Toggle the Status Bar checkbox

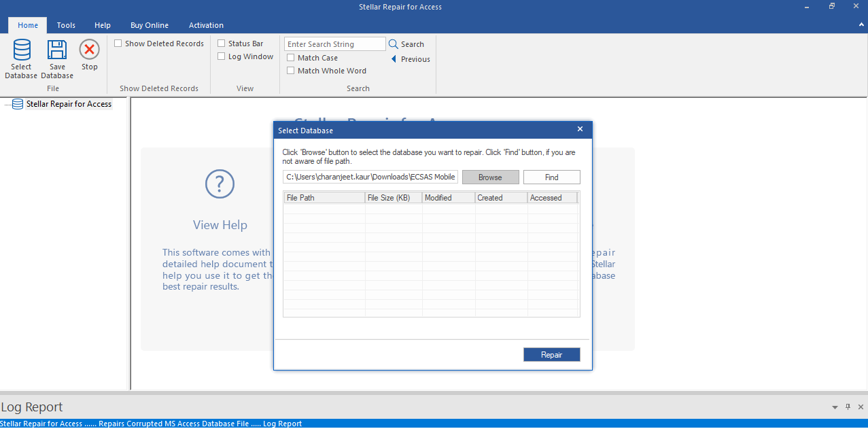point(222,44)
